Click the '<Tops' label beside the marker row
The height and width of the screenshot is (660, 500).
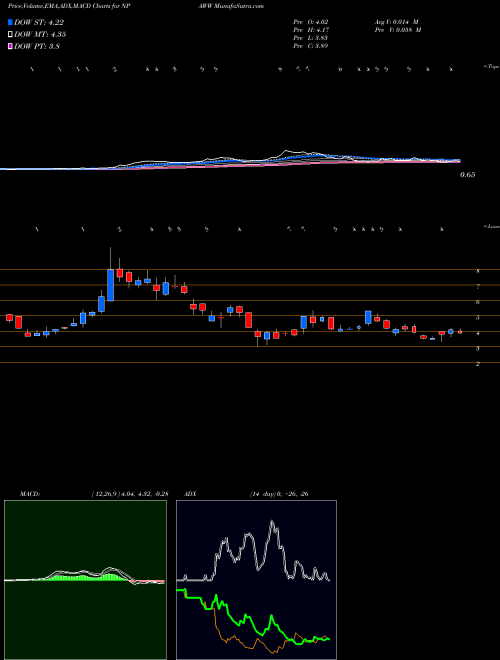coord(492,67)
